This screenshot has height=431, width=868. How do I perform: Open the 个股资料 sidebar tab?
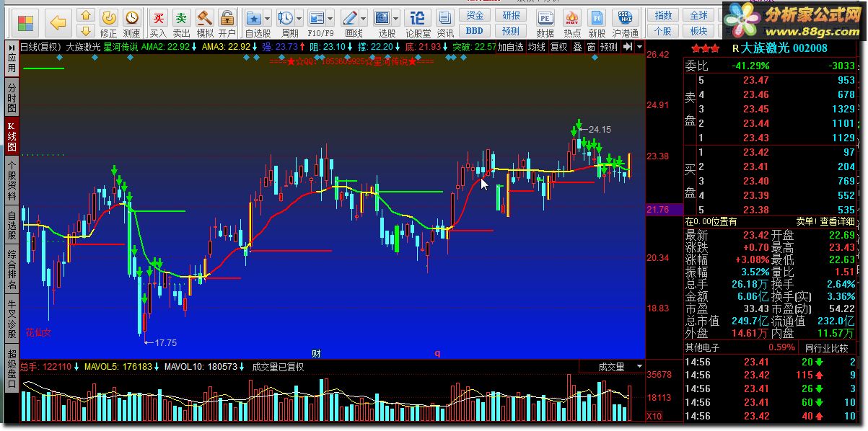(x=12, y=179)
